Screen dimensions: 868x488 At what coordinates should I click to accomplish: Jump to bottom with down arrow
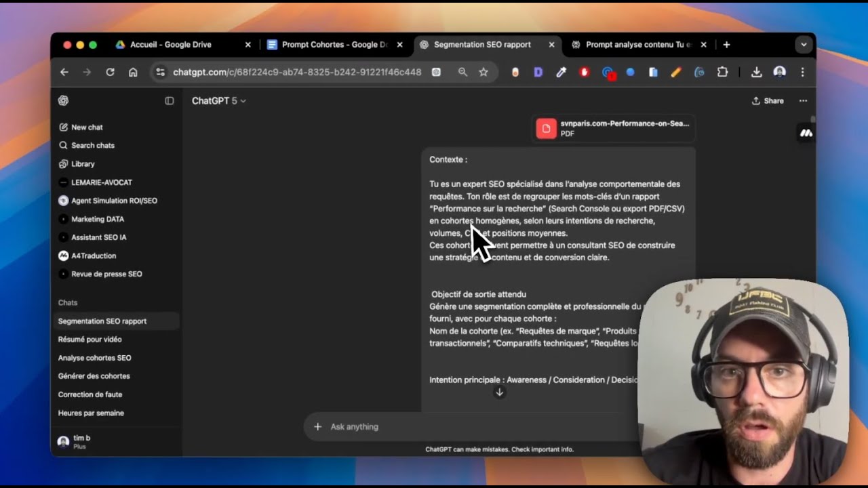[499, 392]
